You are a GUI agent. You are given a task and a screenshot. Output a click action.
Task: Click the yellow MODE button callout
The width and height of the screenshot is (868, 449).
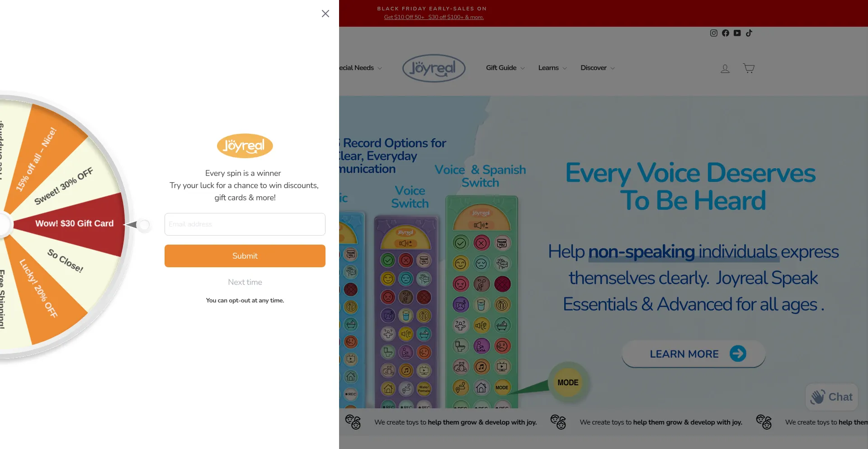568,383
